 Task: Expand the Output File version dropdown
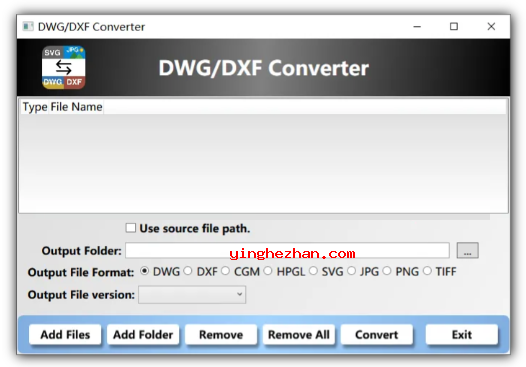point(192,295)
